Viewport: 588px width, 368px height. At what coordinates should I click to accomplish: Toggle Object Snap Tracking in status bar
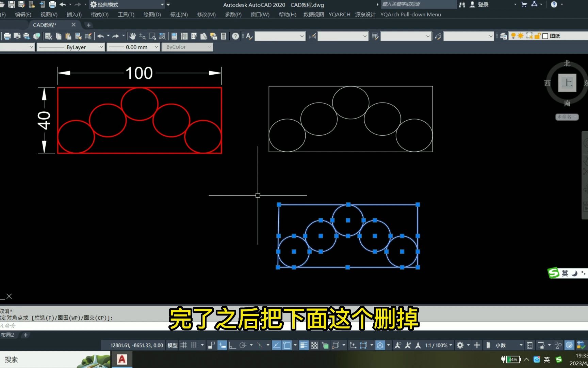pyautogui.click(x=277, y=345)
